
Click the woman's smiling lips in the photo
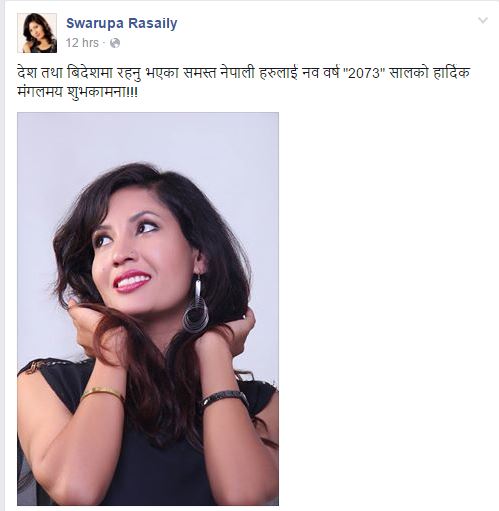tap(131, 281)
